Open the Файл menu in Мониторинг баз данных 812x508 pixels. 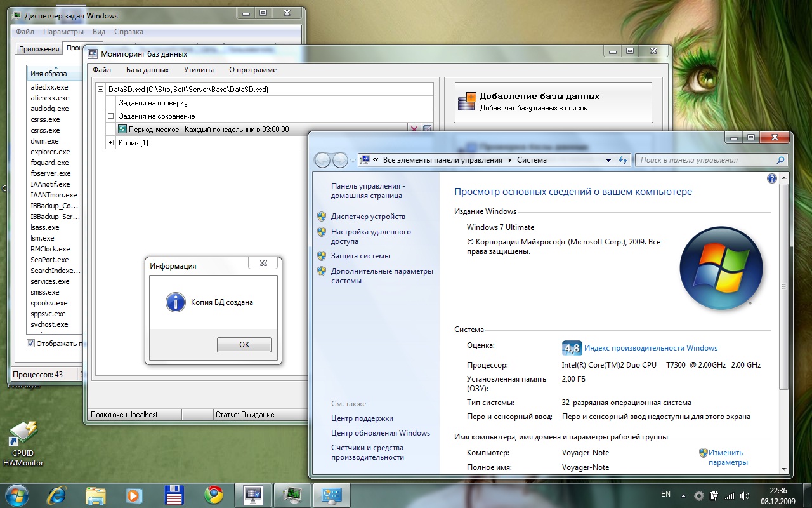coord(101,70)
